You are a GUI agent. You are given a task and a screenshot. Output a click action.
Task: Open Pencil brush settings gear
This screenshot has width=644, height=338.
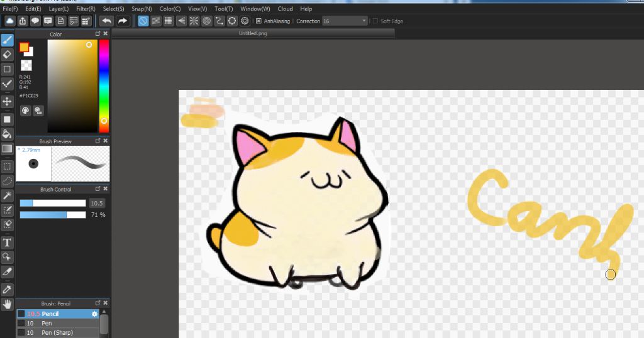(x=94, y=313)
